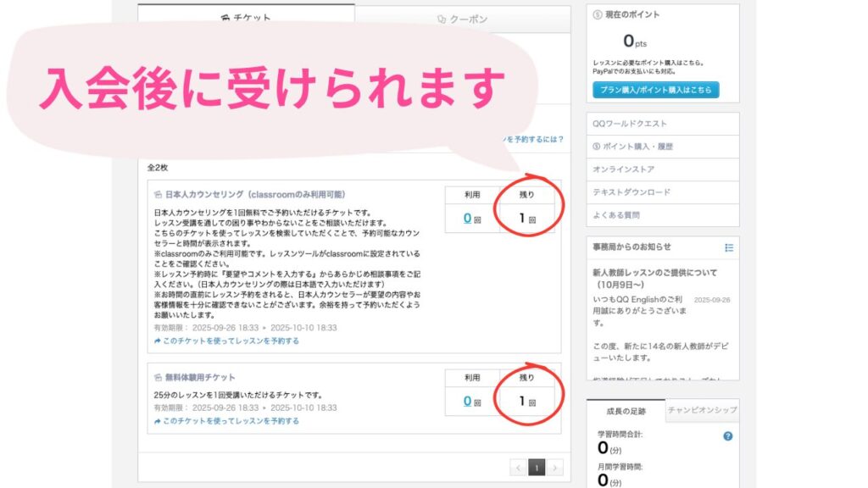Click the coin icon beside ポイント購入・履歴
This screenshot has width=868, height=488.
coord(597,147)
